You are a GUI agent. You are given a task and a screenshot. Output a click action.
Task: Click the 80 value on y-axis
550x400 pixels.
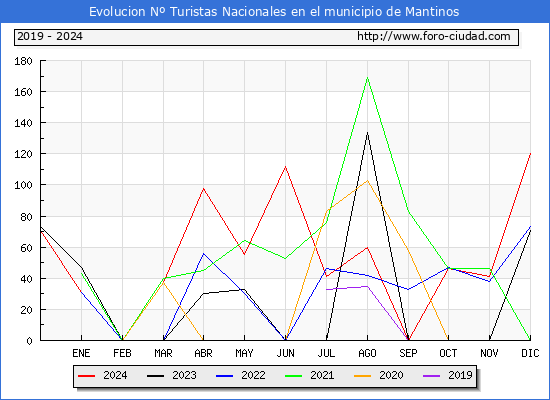pyautogui.click(x=26, y=217)
